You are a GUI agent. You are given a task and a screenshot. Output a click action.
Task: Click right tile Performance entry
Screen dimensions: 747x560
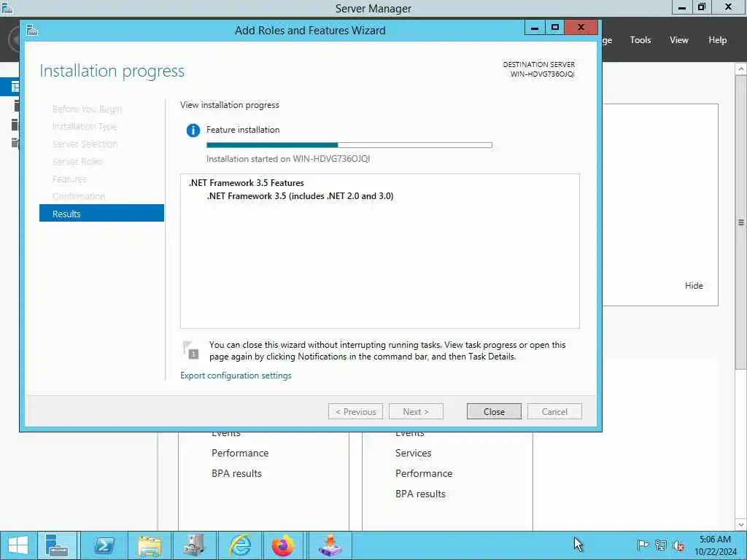(424, 473)
